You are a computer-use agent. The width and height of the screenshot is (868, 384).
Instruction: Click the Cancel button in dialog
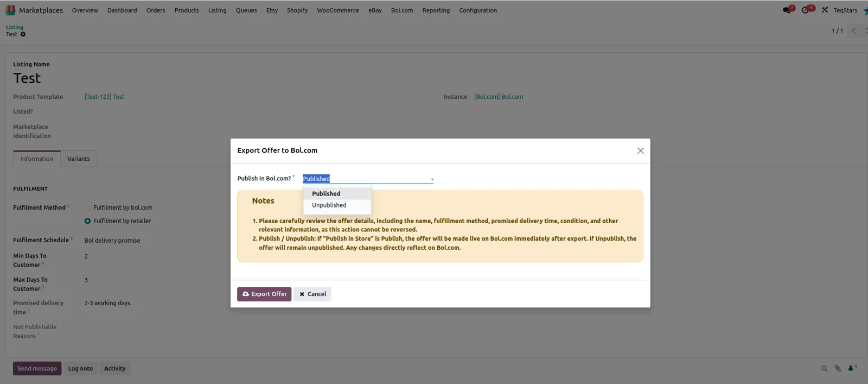[312, 294]
